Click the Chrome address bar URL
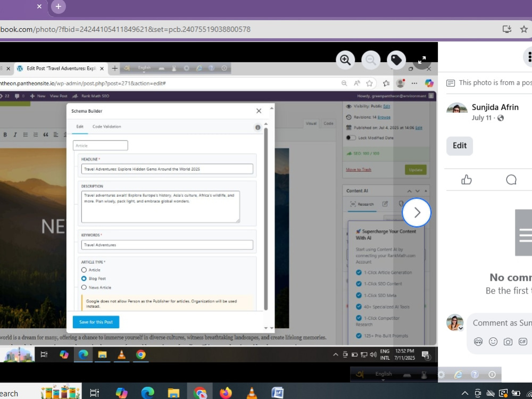Viewport: 532px width, 399px height. coord(125,29)
